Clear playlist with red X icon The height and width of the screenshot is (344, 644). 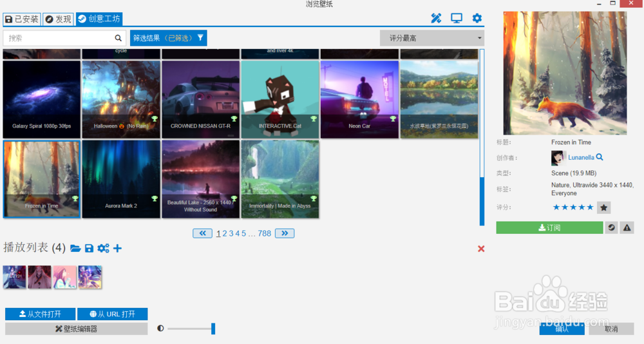click(481, 249)
